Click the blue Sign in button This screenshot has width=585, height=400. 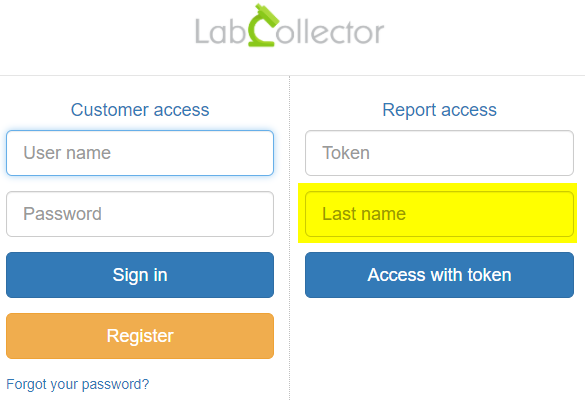140,275
